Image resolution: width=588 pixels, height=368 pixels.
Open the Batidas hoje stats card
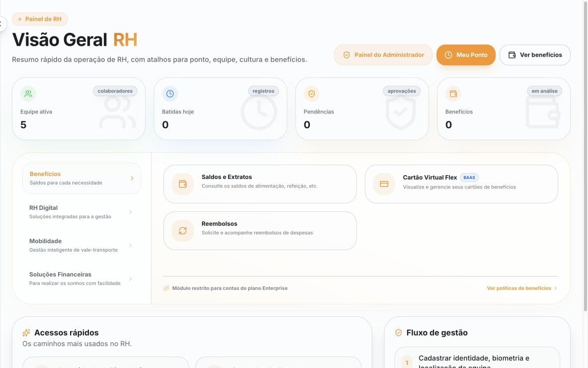(x=220, y=109)
